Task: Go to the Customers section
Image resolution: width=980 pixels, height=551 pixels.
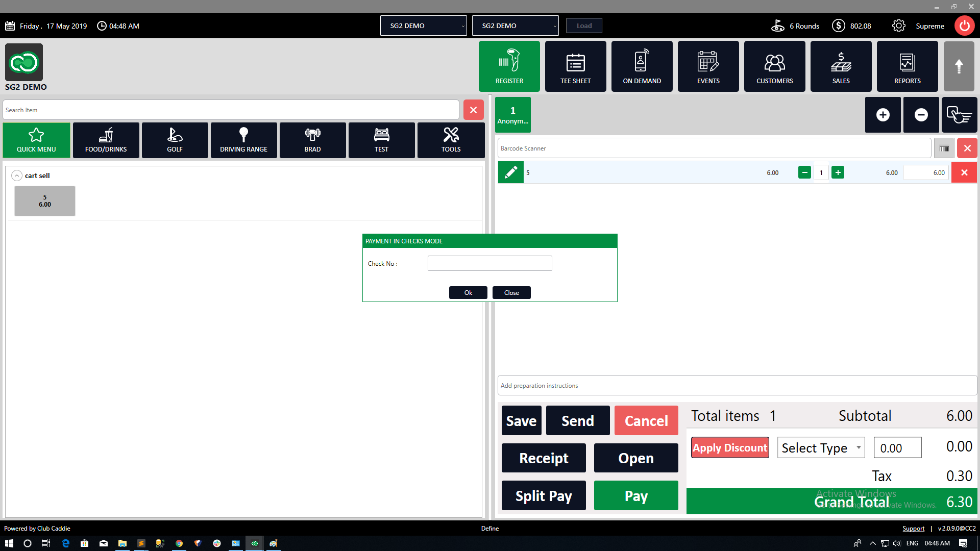Action: click(x=774, y=66)
